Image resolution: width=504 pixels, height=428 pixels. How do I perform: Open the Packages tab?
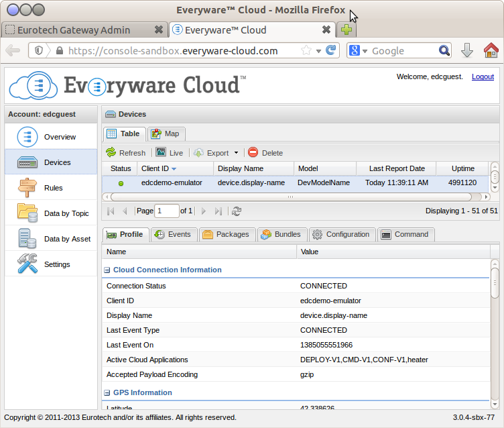[227, 234]
